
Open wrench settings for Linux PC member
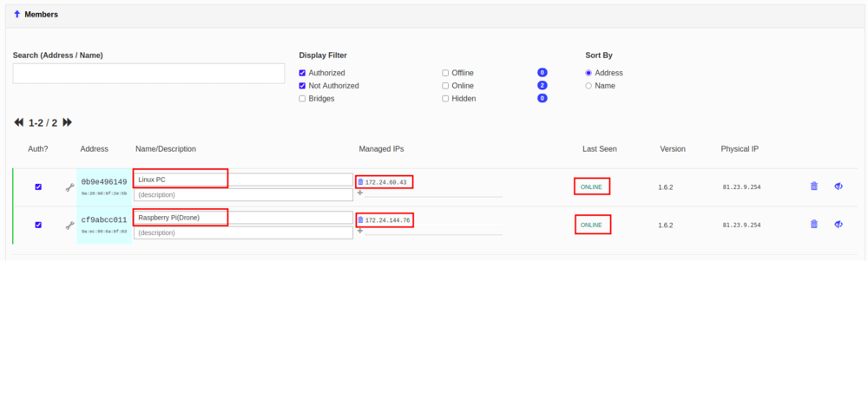pos(69,186)
